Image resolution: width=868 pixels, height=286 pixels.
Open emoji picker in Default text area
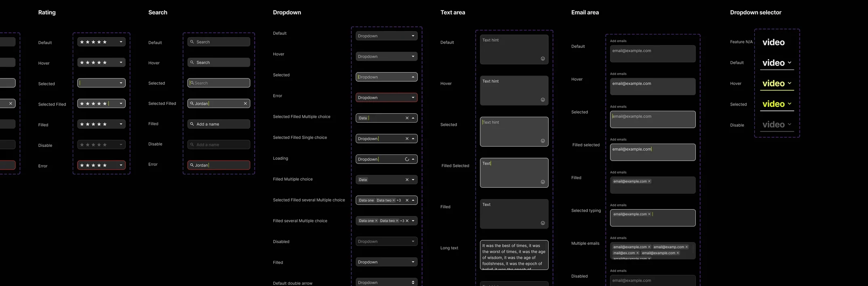543,59
